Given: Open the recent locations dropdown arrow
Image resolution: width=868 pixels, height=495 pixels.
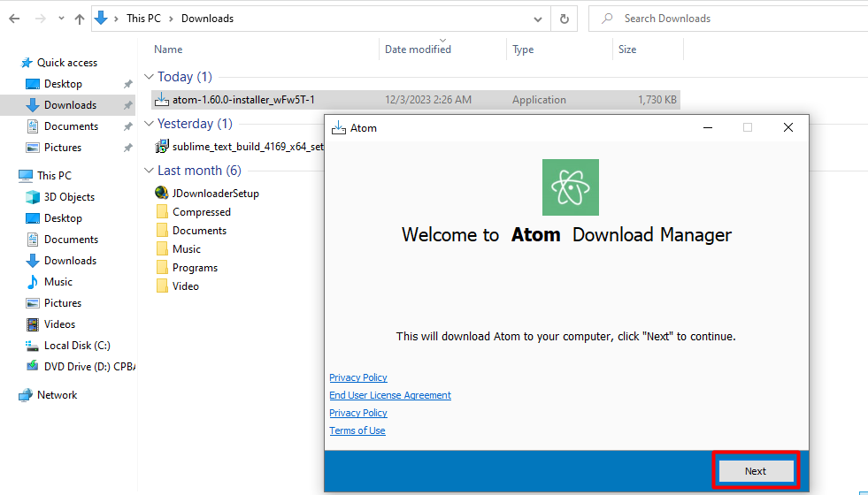Looking at the screenshot, I should [61, 19].
